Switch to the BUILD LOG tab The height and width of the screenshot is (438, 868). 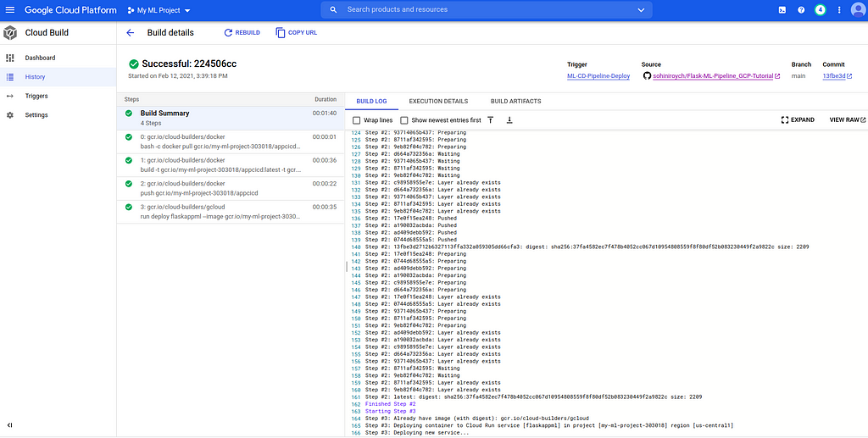(371, 101)
